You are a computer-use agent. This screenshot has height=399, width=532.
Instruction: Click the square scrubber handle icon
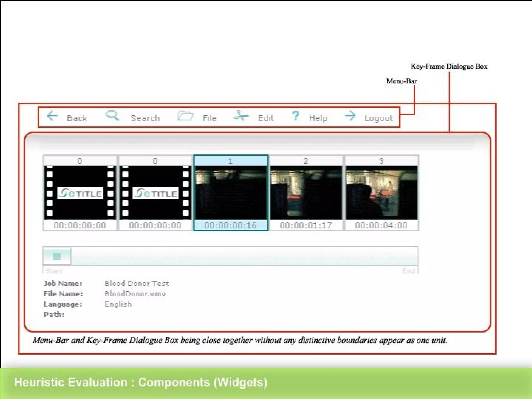[x=57, y=256]
